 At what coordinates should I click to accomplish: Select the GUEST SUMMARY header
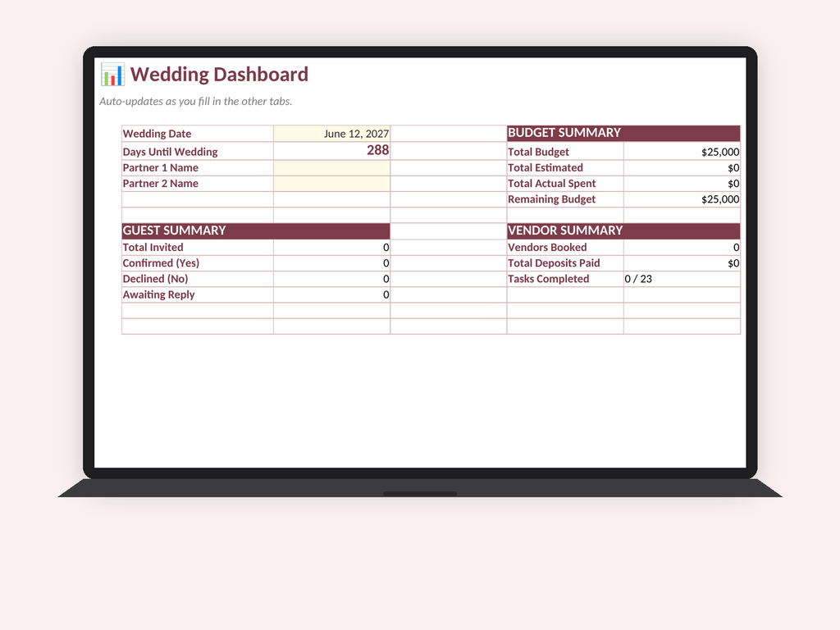(256, 231)
